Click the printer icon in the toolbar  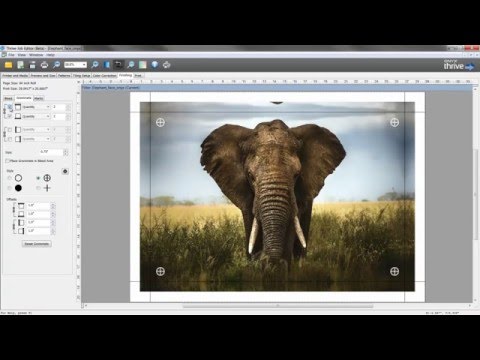coord(44,65)
